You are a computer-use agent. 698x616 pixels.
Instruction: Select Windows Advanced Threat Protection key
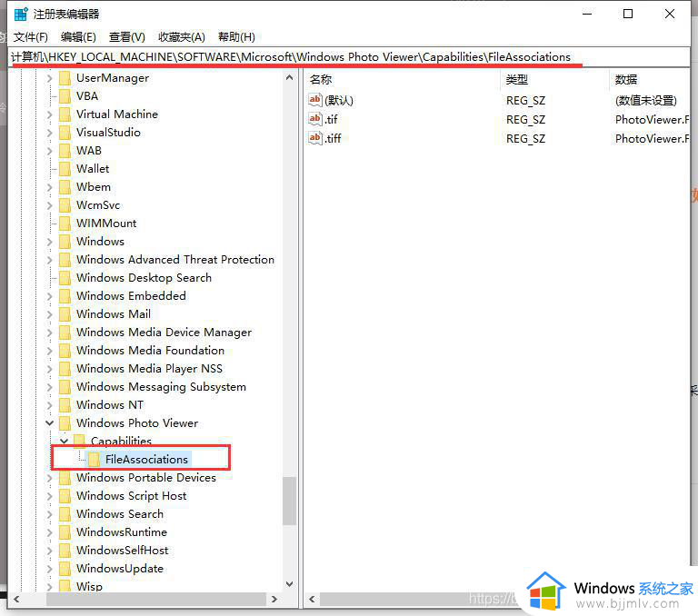(x=175, y=260)
